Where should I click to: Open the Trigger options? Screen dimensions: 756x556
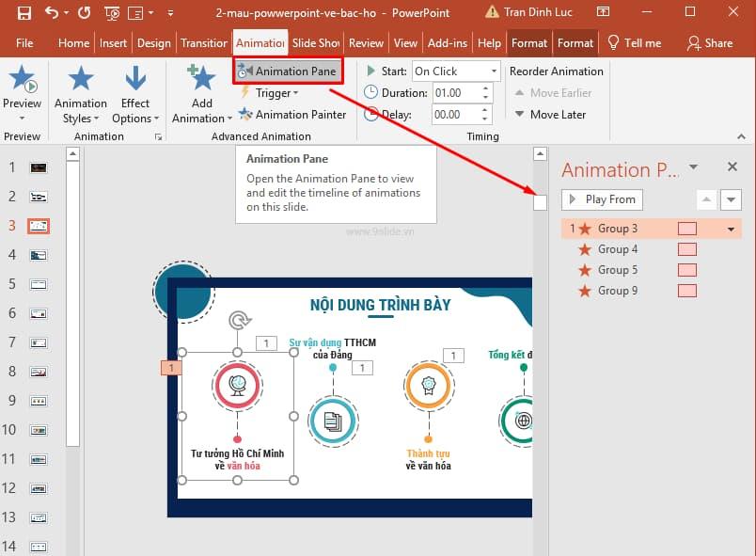(275, 93)
